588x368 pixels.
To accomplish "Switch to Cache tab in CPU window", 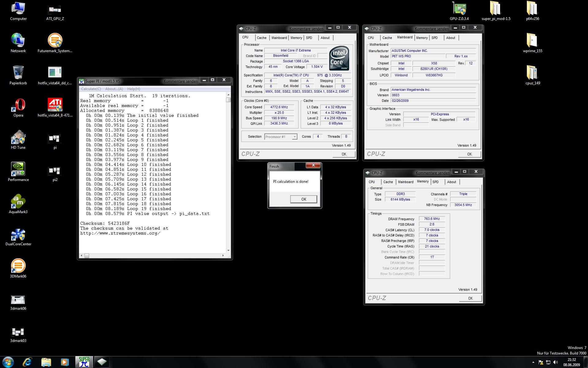I will pyautogui.click(x=262, y=38).
